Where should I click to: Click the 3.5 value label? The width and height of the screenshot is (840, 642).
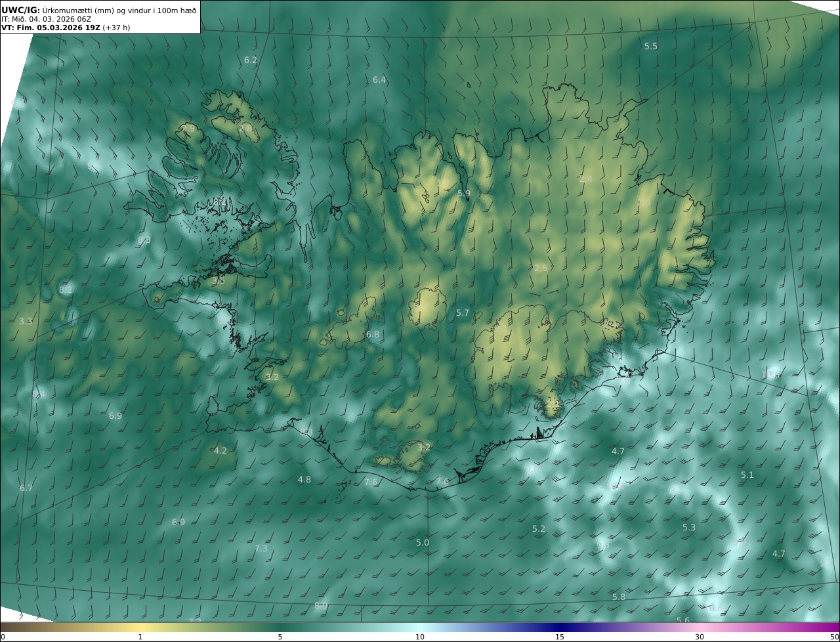(x=219, y=280)
